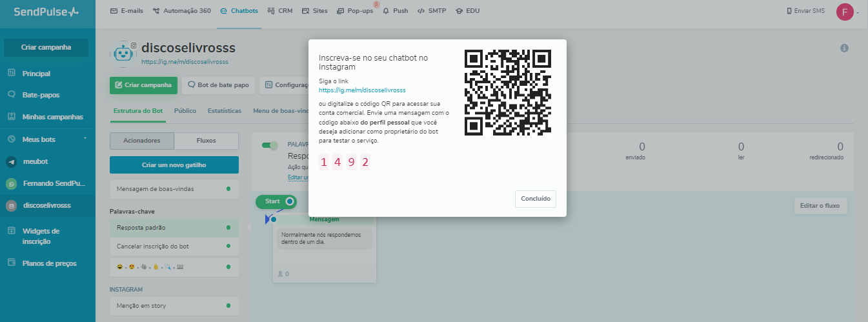The width and height of the screenshot is (868, 322).
Task: Open Widgets de inscrição in sidebar
Action: [41, 236]
